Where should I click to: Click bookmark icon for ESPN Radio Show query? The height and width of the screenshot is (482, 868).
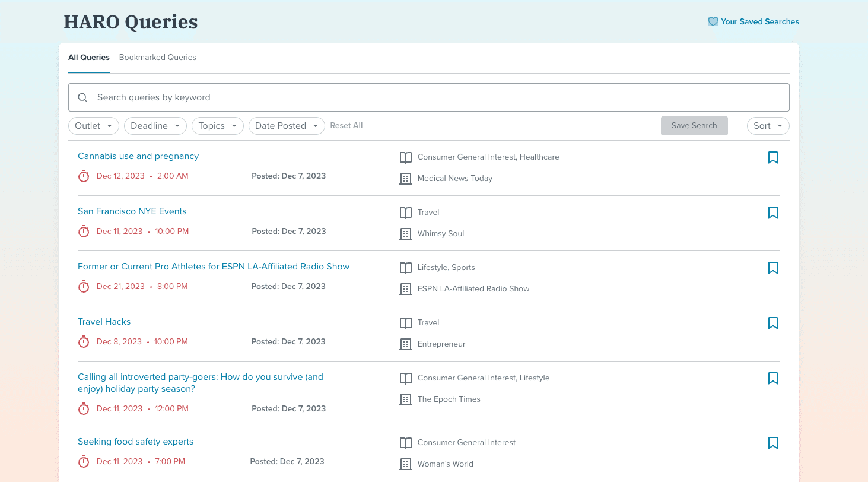tap(772, 268)
